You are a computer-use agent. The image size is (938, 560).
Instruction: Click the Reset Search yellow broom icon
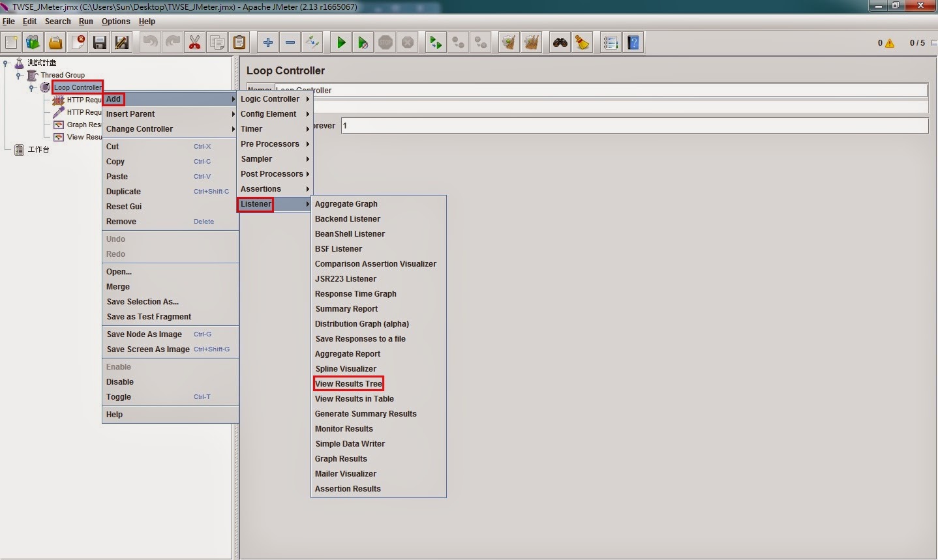click(x=582, y=42)
